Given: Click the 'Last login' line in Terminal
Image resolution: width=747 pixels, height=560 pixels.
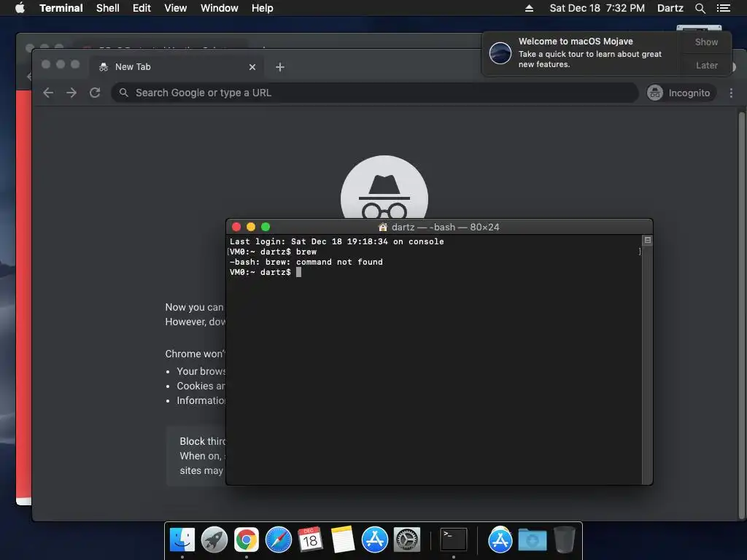Looking at the screenshot, I should coord(337,241).
